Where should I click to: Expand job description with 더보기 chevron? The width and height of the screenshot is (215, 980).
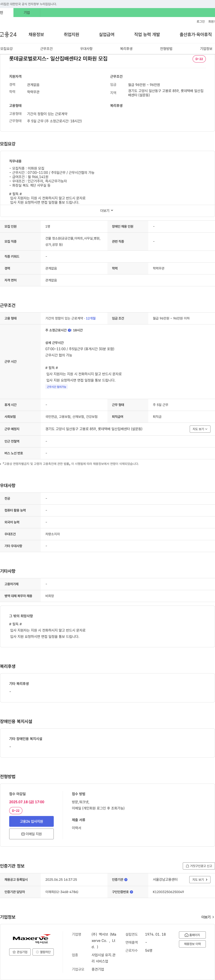[107, 210]
